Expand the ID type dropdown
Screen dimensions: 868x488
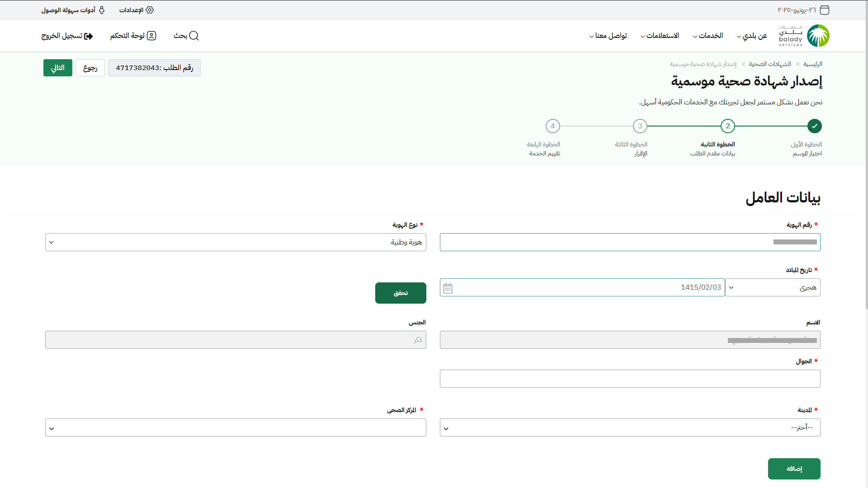pos(236,242)
